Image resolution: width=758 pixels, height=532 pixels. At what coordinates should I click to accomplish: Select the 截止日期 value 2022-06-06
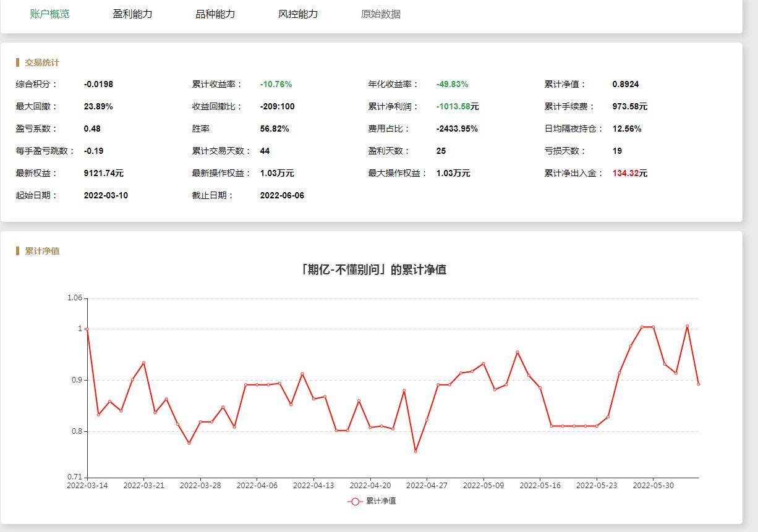click(x=282, y=195)
